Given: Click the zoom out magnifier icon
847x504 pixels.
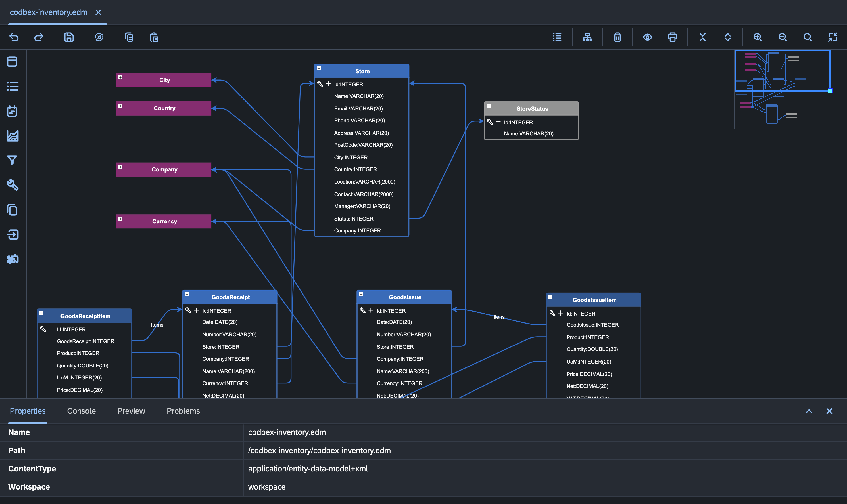Looking at the screenshot, I should pyautogui.click(x=782, y=37).
